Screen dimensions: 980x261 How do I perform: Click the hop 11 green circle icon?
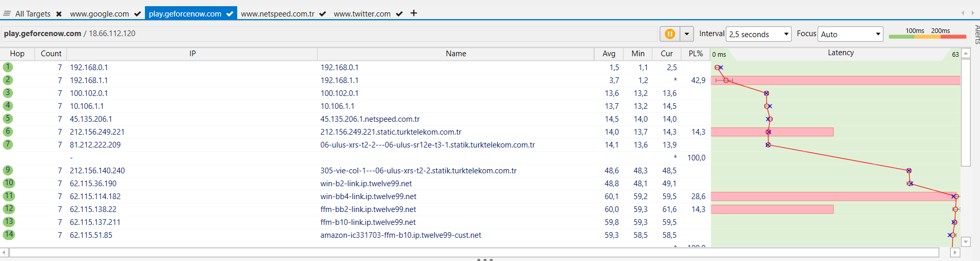(8, 196)
